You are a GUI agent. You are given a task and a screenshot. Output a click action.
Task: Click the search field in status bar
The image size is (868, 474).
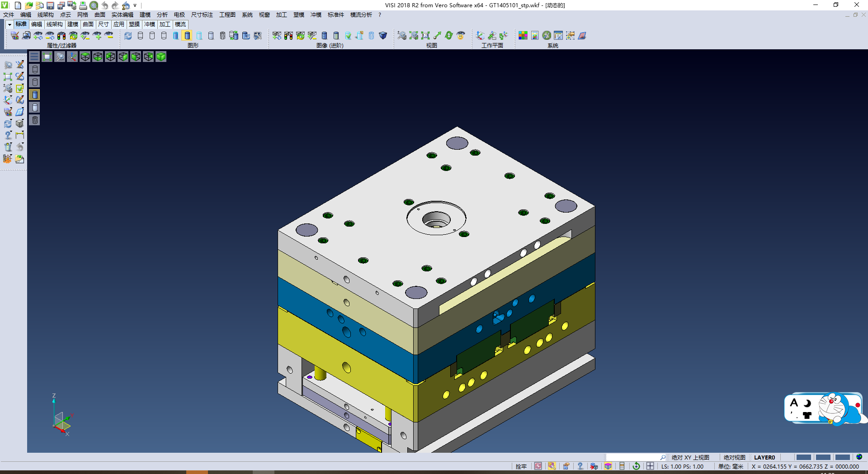(x=633, y=457)
